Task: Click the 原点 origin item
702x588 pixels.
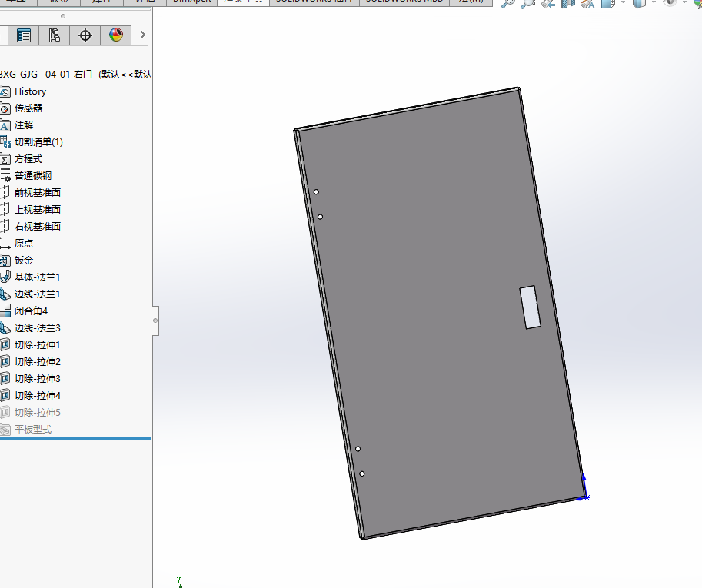Action: (24, 244)
